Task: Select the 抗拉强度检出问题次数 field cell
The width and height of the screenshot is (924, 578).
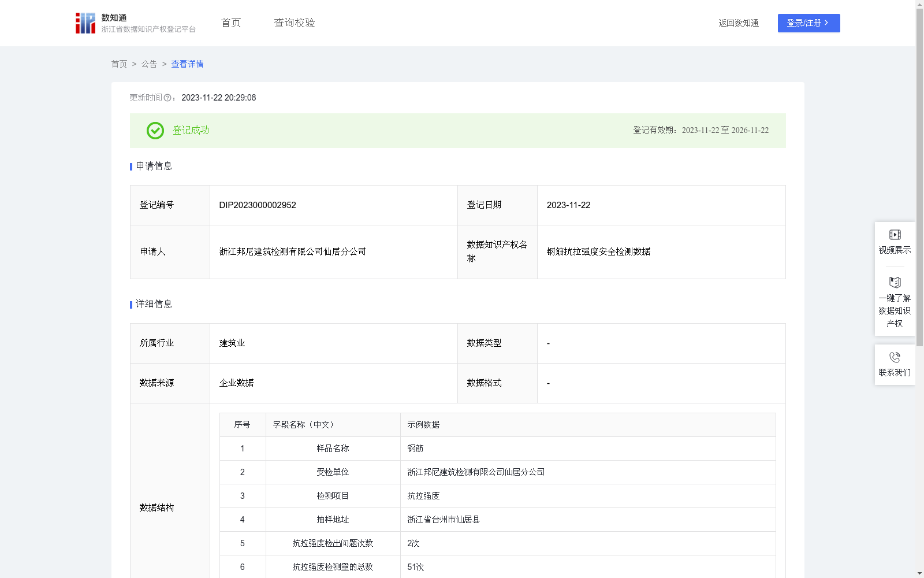Action: 333,543
